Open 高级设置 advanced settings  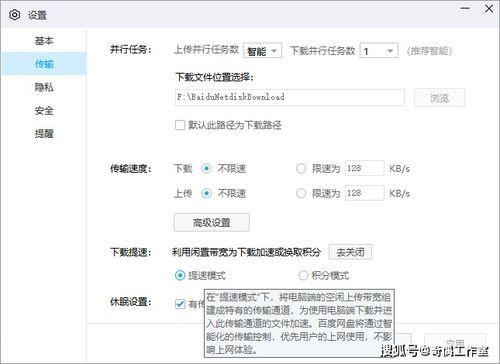pos(212,222)
